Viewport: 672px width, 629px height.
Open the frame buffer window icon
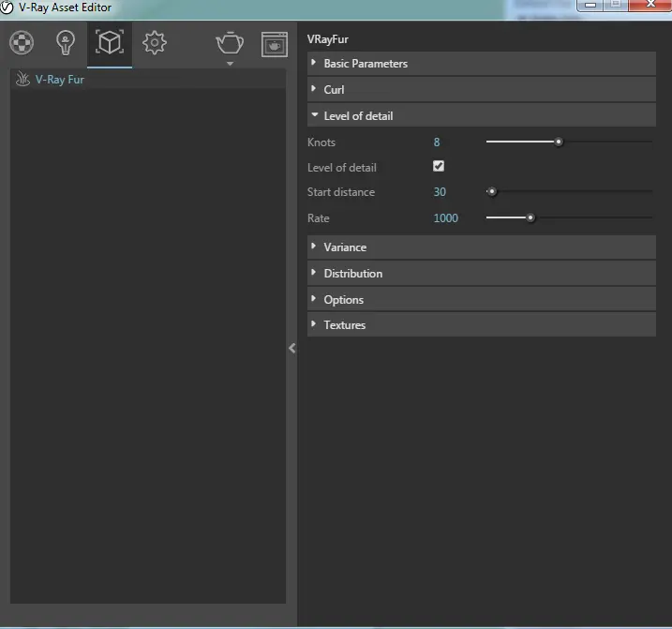(x=274, y=44)
